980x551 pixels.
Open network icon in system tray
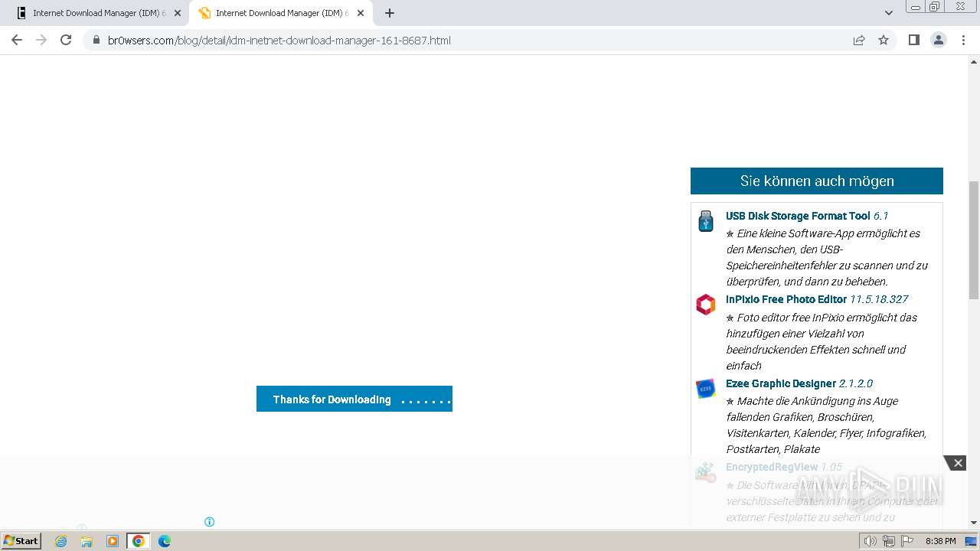tap(889, 541)
